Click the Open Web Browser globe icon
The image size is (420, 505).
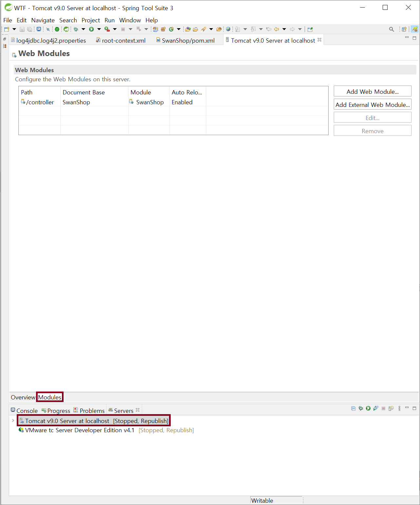(x=228, y=29)
